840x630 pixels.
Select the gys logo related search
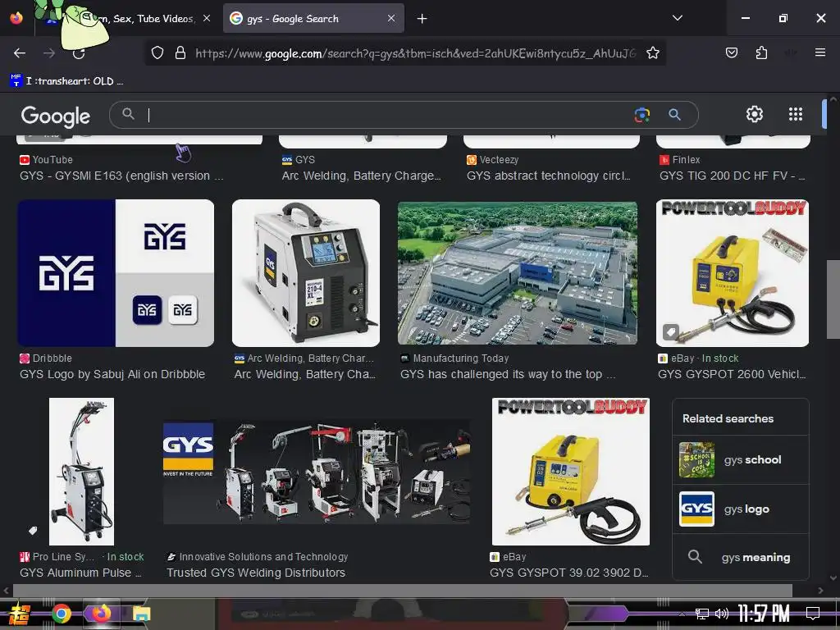(741, 509)
